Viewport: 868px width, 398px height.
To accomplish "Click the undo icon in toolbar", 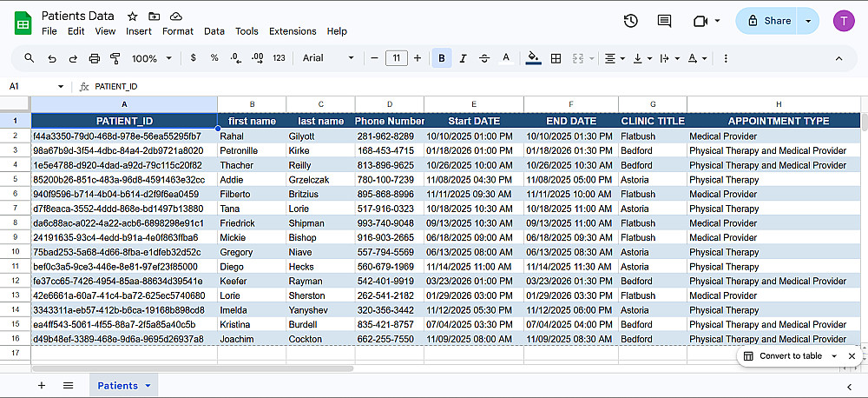I will (x=52, y=58).
